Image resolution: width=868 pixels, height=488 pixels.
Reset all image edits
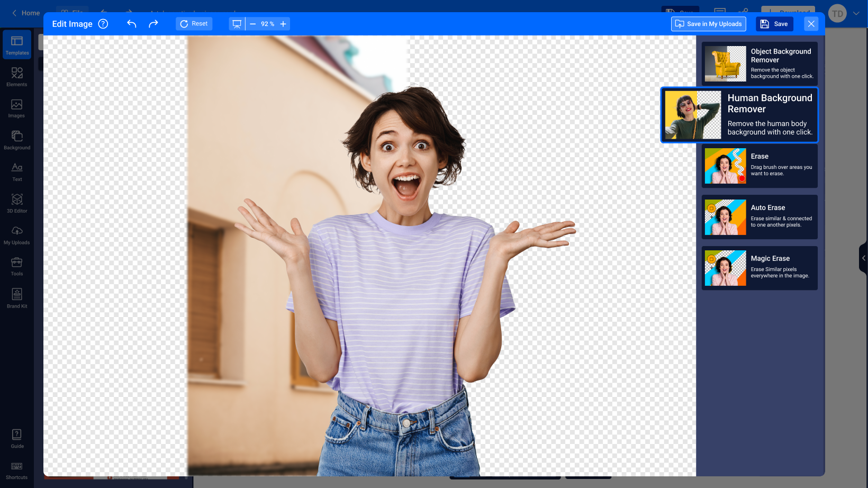pos(194,23)
